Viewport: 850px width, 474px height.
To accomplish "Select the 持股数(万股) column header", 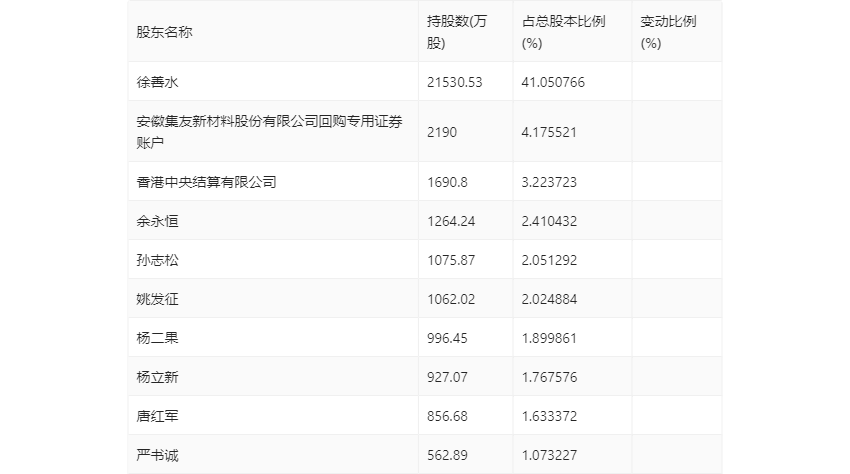I will (x=457, y=32).
